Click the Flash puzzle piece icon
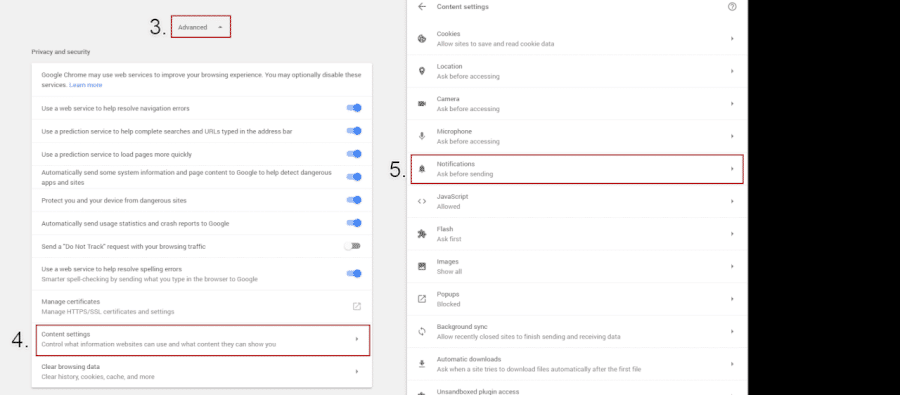This screenshot has width=900, height=395. (422, 234)
